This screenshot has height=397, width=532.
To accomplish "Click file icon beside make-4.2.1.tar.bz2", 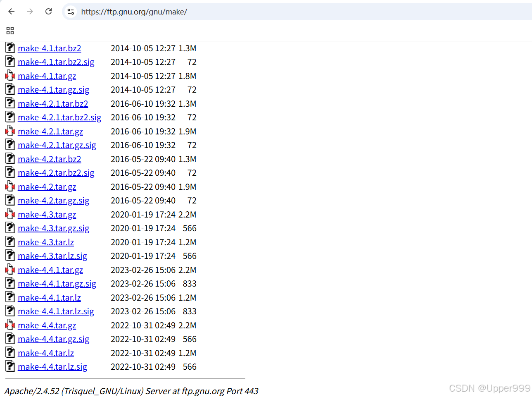I will click(10, 103).
